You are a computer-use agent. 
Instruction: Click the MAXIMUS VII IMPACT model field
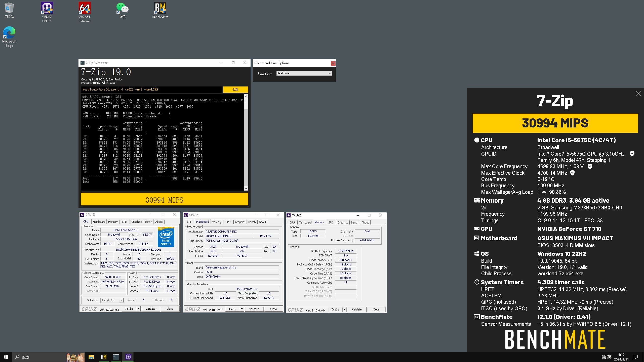[x=228, y=236]
